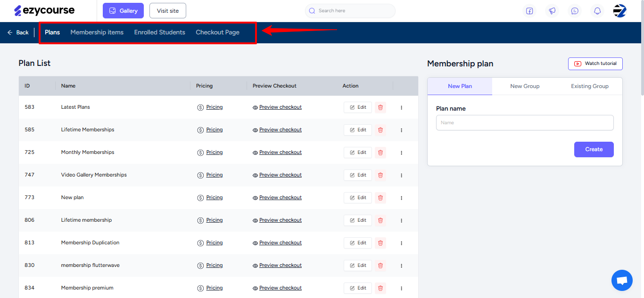Click the Create plan button

point(594,149)
